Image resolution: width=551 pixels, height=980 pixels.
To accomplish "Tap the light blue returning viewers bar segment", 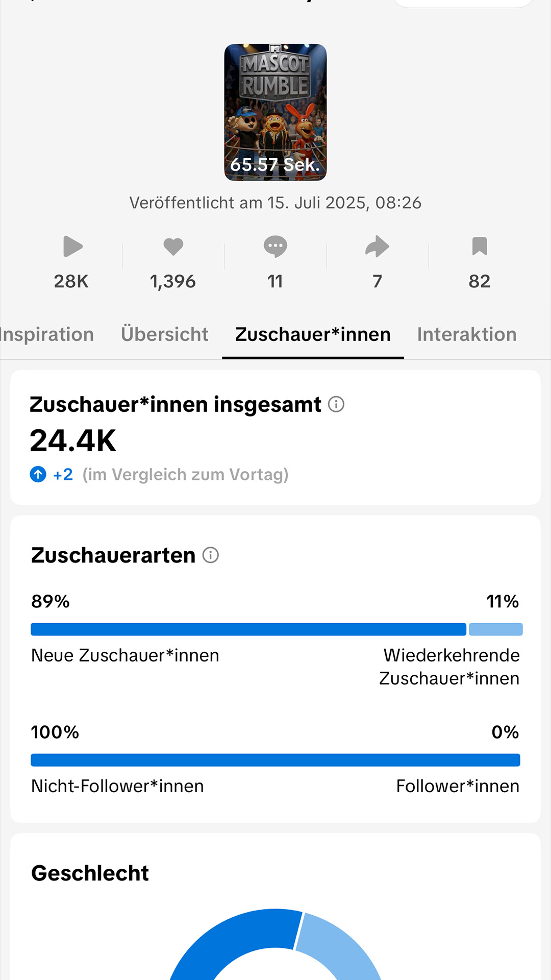I will [496, 629].
